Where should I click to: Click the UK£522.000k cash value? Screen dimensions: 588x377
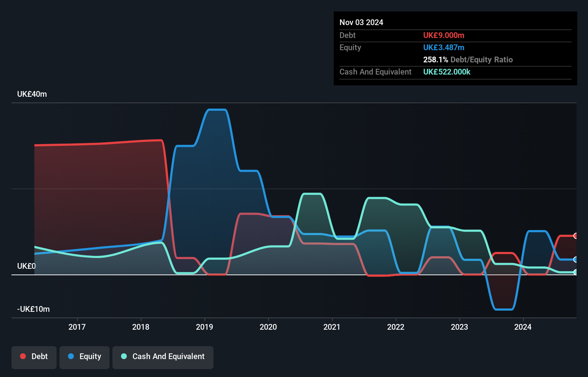click(447, 72)
